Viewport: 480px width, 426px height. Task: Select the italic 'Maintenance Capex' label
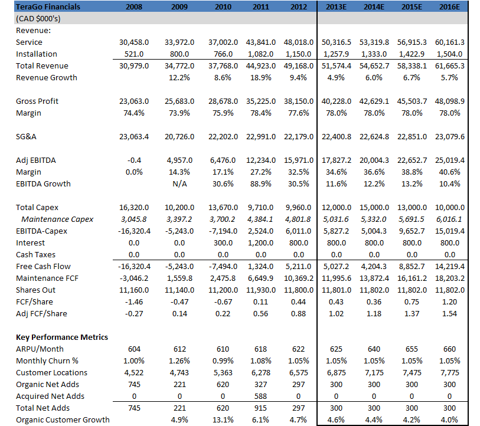tap(57, 219)
